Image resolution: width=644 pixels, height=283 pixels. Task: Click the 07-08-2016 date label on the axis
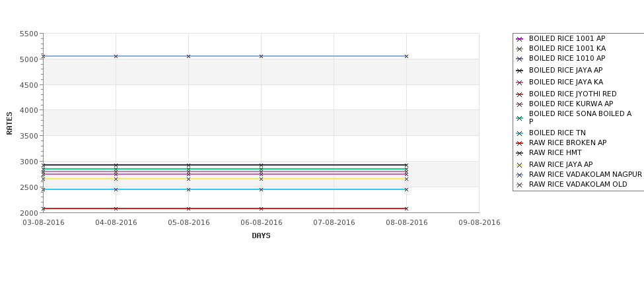(334, 223)
